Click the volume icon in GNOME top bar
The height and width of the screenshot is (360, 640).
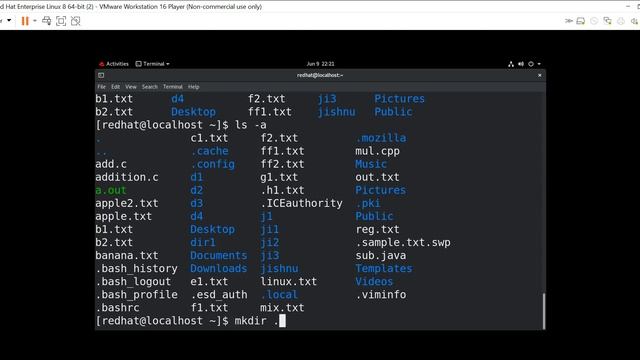pyautogui.click(x=521, y=64)
